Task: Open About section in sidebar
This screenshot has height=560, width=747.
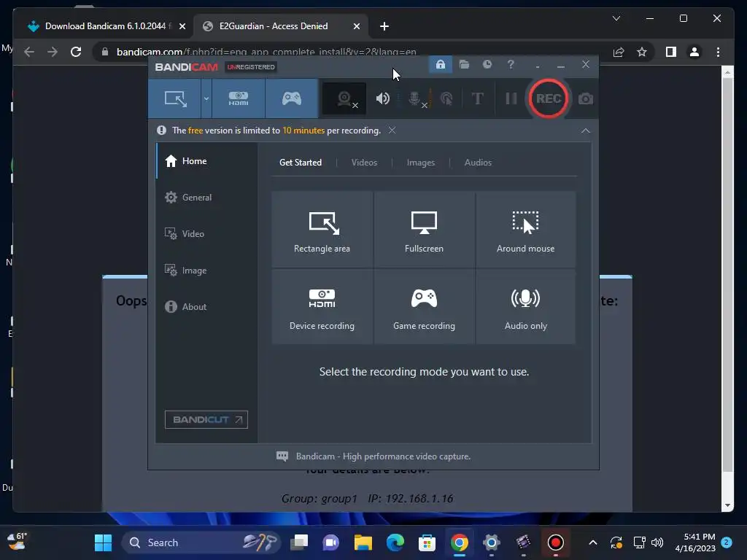Action: click(x=206, y=307)
